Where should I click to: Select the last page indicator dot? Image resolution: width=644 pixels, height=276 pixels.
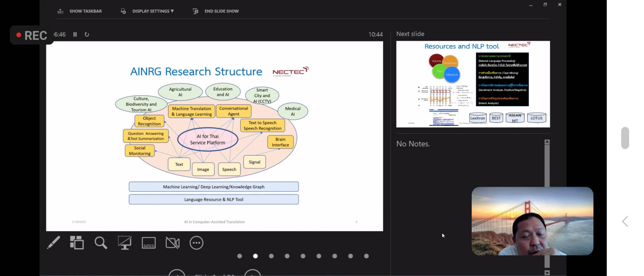click(366, 256)
